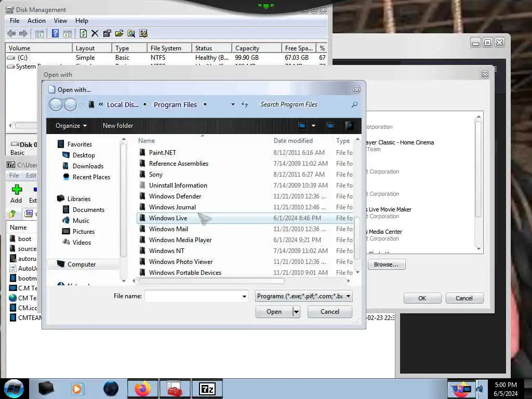Click change view icon in dialog toolbar

click(x=302, y=126)
